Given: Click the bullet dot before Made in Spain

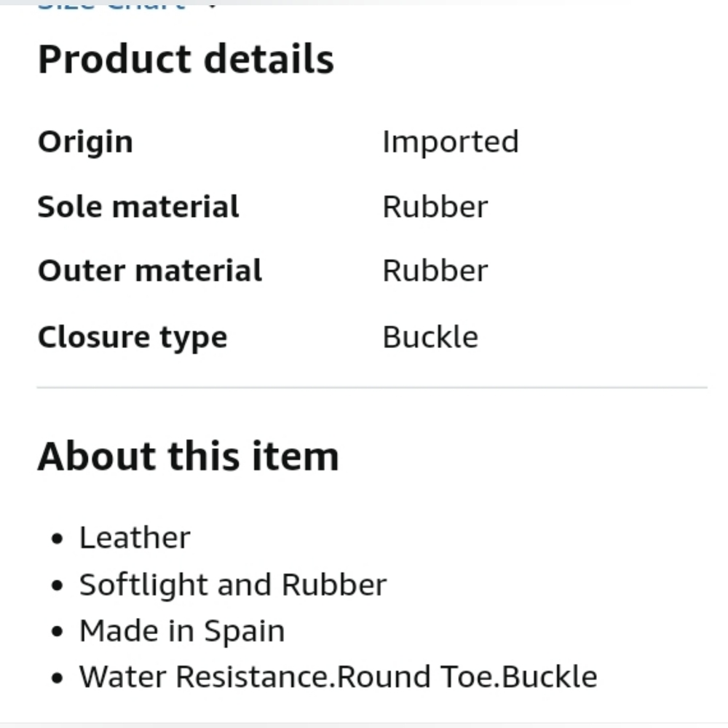Looking at the screenshot, I should tap(57, 632).
